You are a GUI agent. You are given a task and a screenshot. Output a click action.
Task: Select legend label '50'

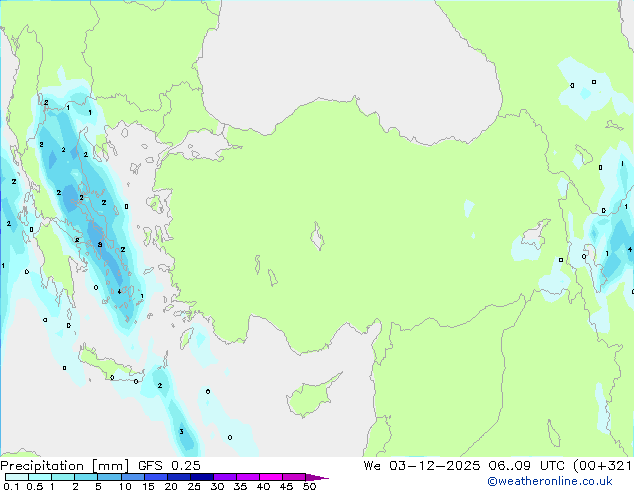pyautogui.click(x=309, y=486)
